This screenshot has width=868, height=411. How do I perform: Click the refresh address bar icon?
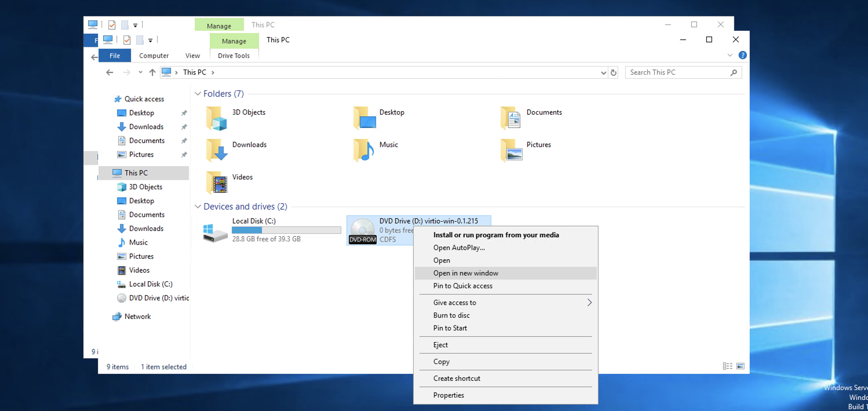click(613, 72)
